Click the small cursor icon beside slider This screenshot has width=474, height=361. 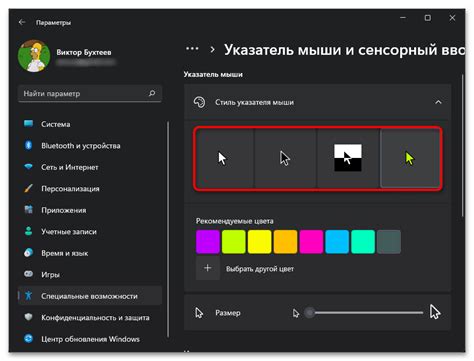coord(296,313)
